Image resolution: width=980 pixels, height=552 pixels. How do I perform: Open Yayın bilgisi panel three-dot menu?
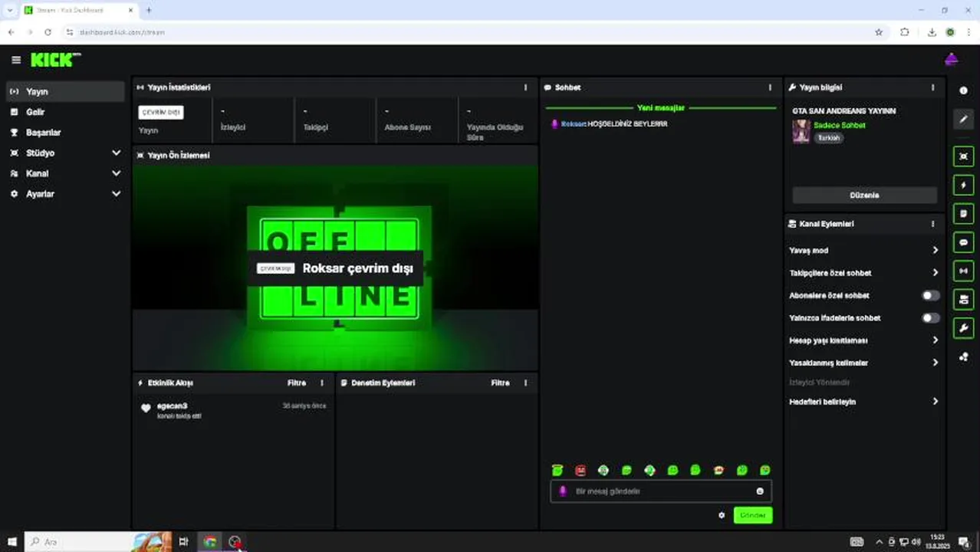932,87
